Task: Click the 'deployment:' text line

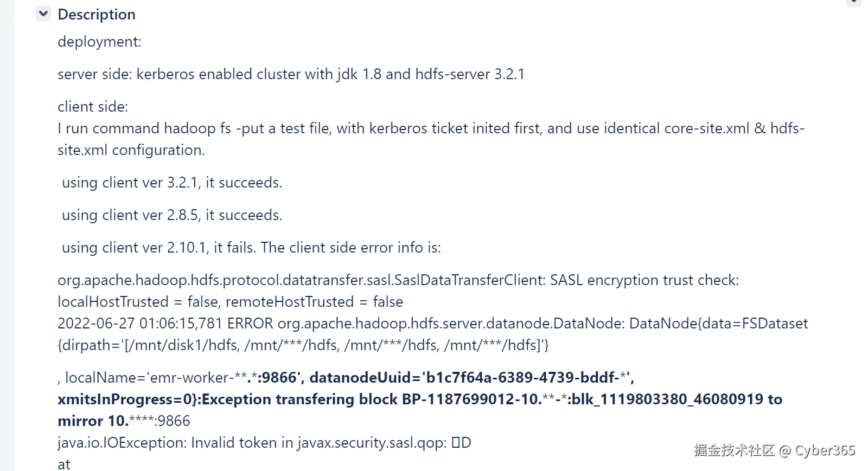Action: tap(99, 42)
